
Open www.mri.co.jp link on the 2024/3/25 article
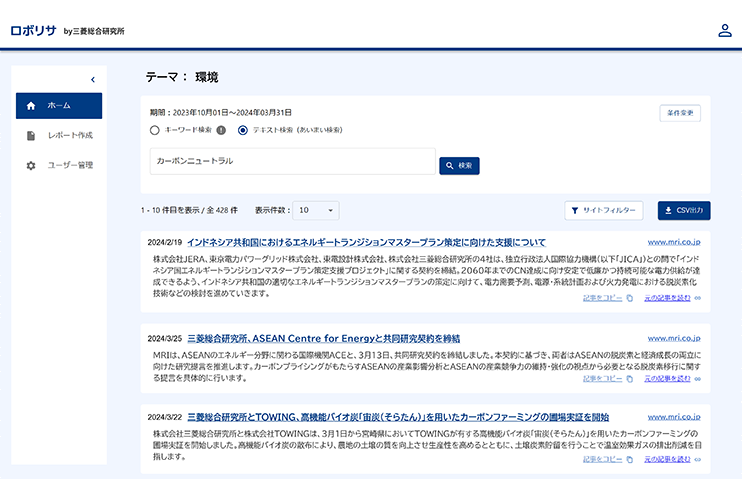[674, 338]
